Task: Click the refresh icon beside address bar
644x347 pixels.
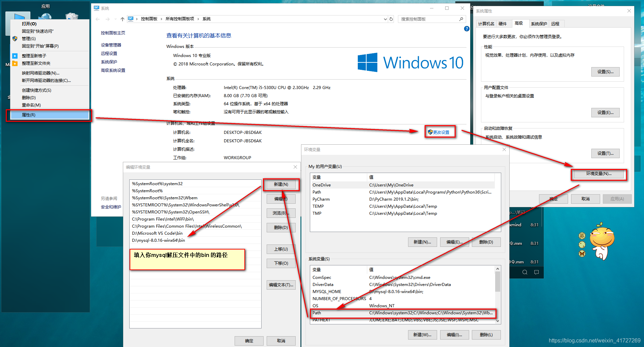Action: [x=391, y=19]
